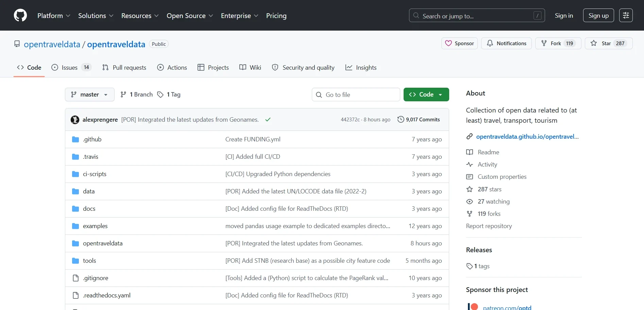Image resolution: width=644 pixels, height=310 pixels.
Task: Open the Add STNB research base commit
Action: pos(308,261)
